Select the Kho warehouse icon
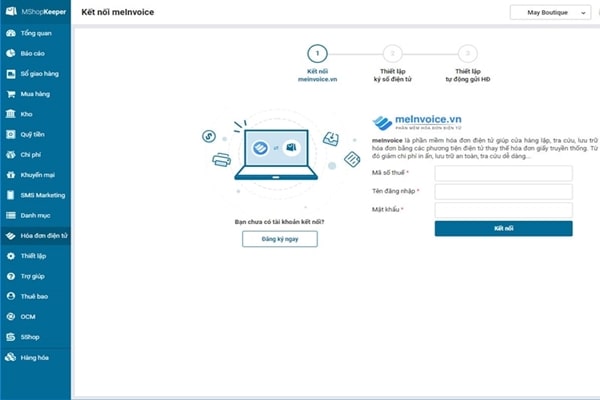 tap(11, 114)
